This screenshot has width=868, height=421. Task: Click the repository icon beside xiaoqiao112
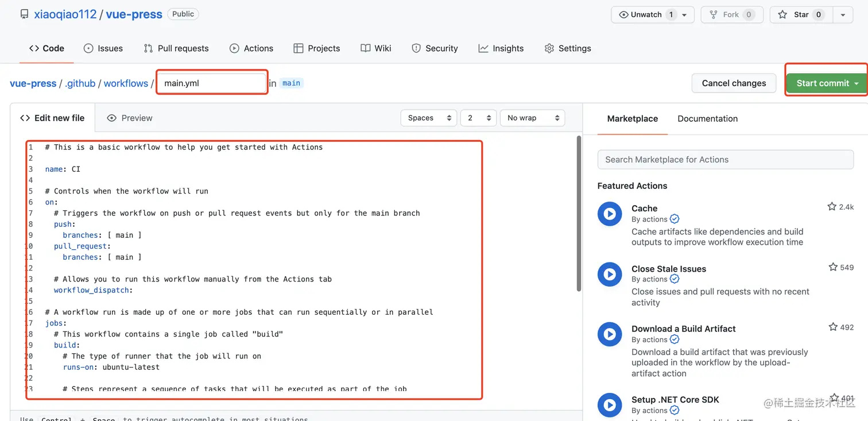24,14
